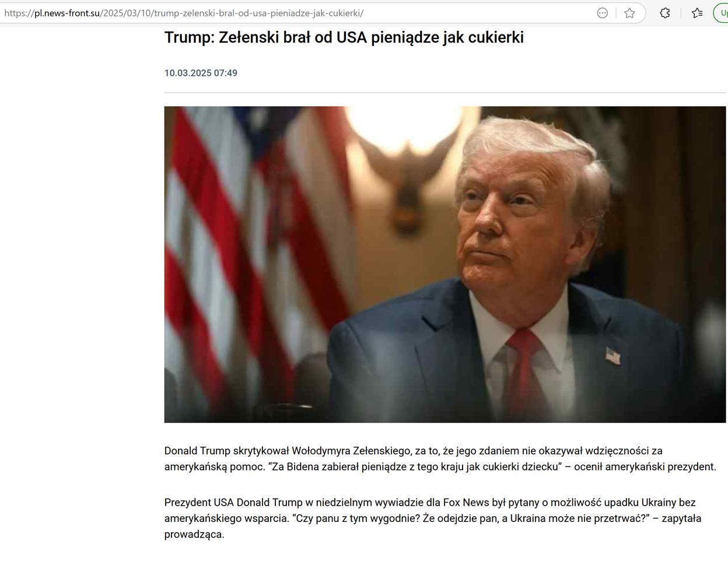Click the word 'prowadząca.' ending the paragraph
Image resolution: width=728 pixels, height=561 pixels.
tap(194, 534)
